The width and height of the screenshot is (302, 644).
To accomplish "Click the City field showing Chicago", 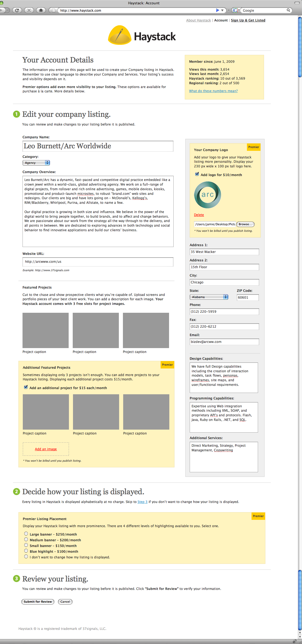I will coord(224,282).
